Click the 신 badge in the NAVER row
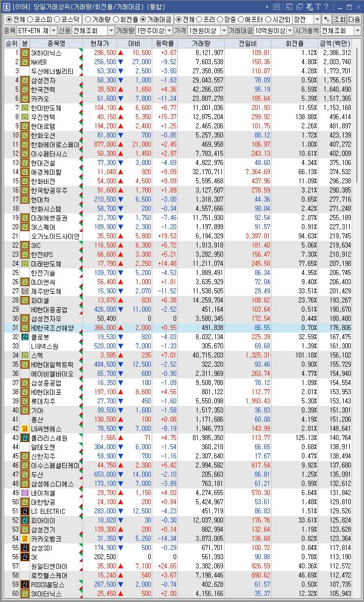 pos(25,62)
